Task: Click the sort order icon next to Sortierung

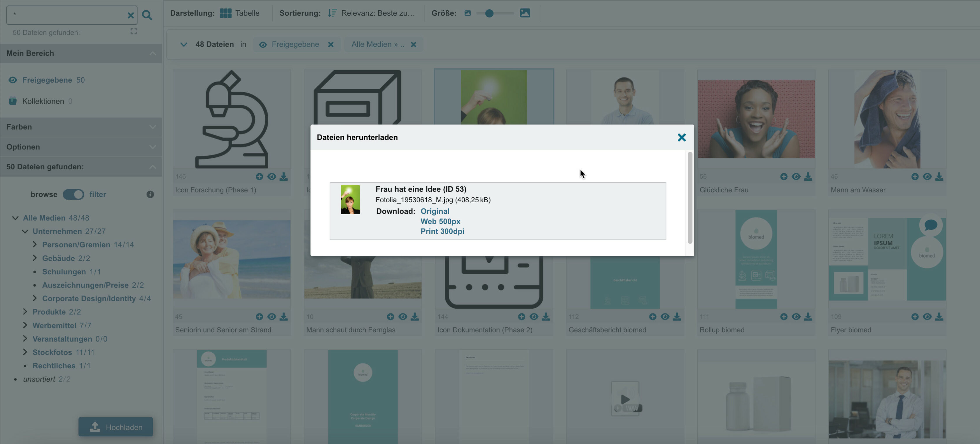Action: coord(332,13)
